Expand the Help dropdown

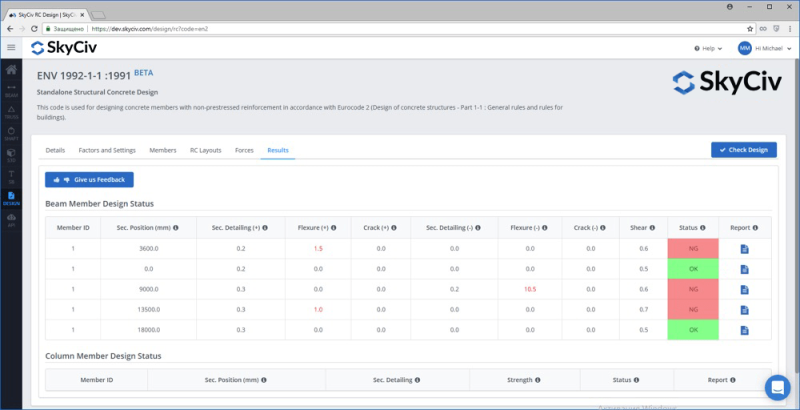coord(707,48)
